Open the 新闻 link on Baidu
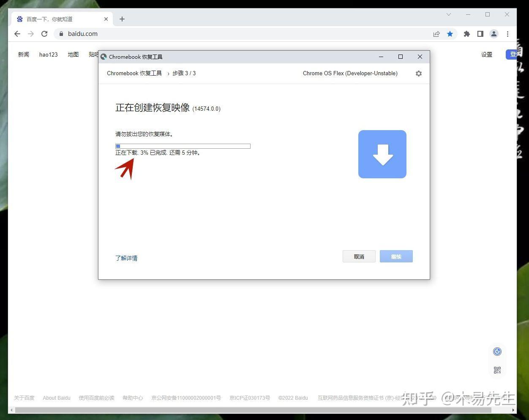Viewport: 529px width, 420px height. (24, 55)
